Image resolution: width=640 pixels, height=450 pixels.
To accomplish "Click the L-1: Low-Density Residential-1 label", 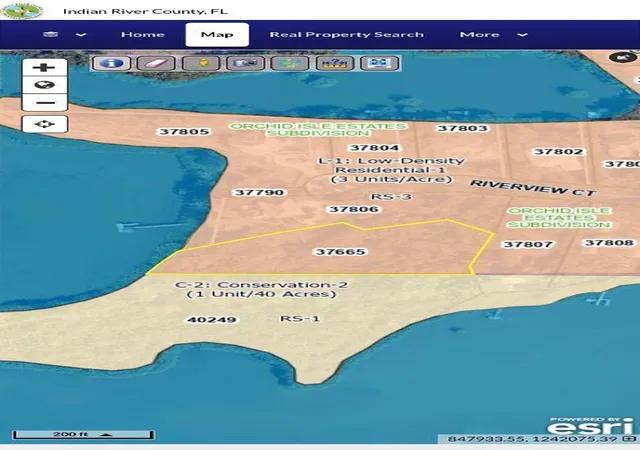I will [391, 170].
